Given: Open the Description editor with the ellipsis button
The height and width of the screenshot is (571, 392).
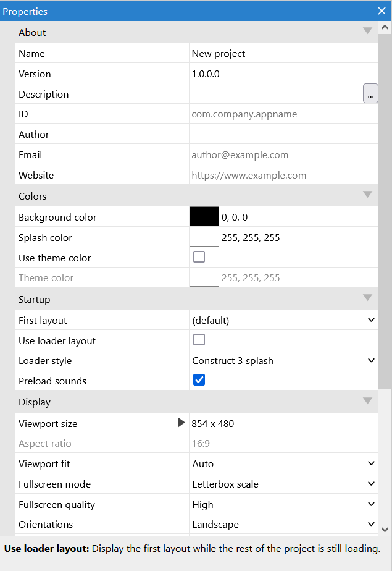Looking at the screenshot, I should click(x=370, y=93).
